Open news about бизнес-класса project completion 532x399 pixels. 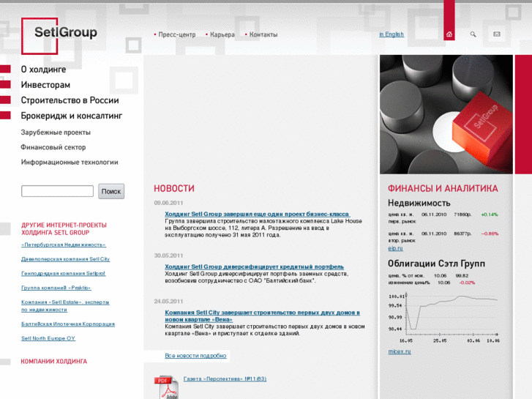pyautogui.click(x=257, y=214)
